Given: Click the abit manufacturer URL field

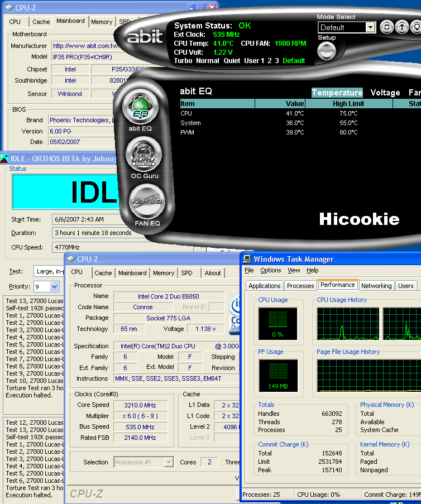Looking at the screenshot, I should pyautogui.click(x=85, y=46).
